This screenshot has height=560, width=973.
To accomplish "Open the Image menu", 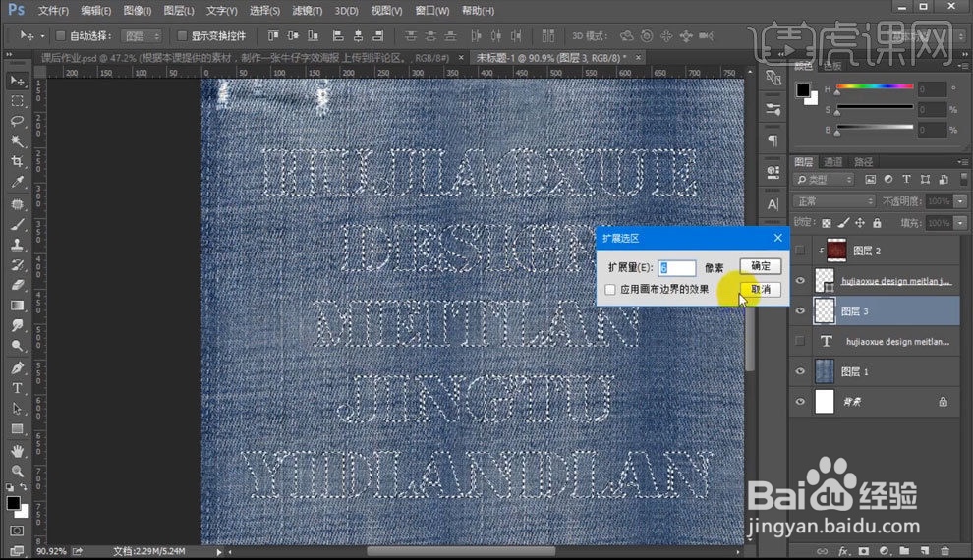I will point(138,11).
